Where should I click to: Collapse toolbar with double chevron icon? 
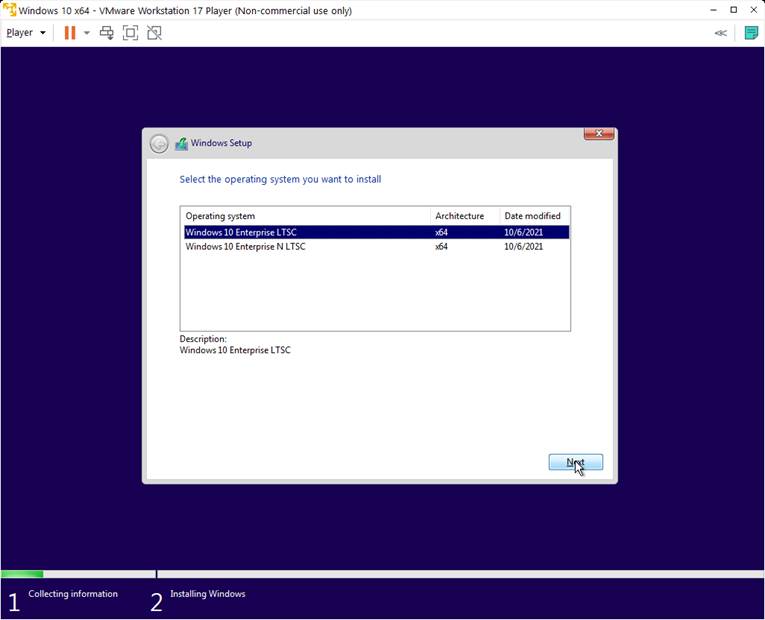720,33
